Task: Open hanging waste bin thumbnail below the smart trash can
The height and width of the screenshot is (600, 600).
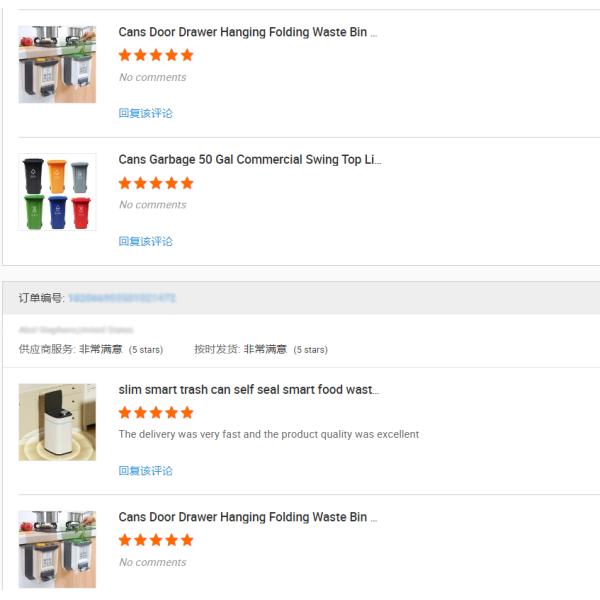Action: (x=57, y=549)
